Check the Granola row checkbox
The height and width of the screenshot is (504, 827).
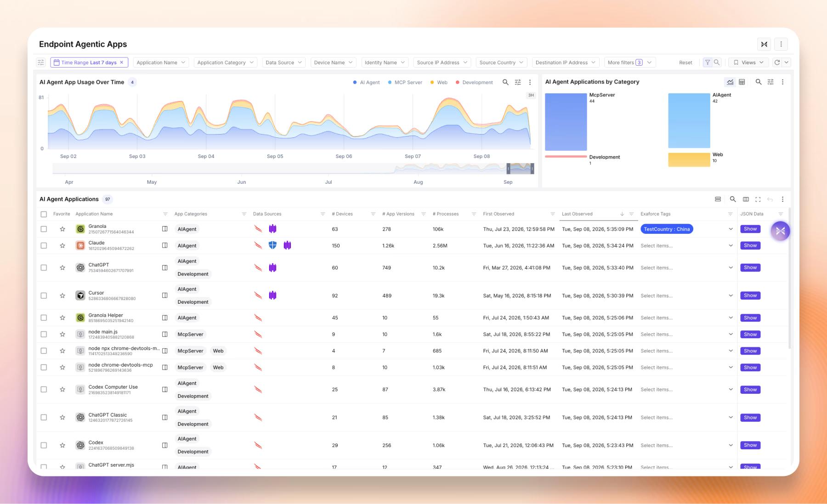(44, 229)
